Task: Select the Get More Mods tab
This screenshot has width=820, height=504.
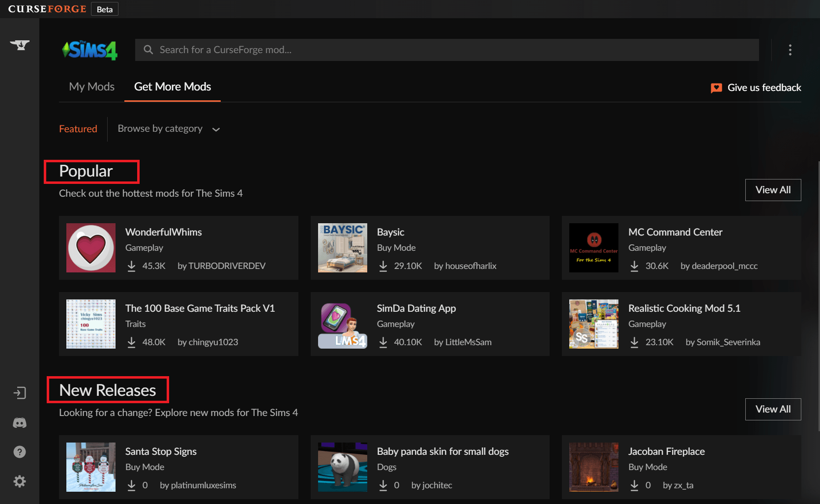Action: point(172,87)
